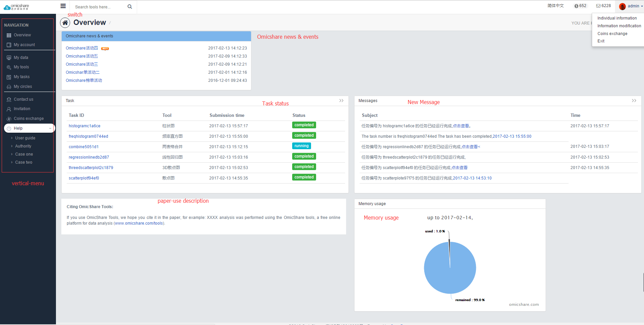This screenshot has width=644, height=325.
Task: Click the My circles icon
Action: [9, 87]
